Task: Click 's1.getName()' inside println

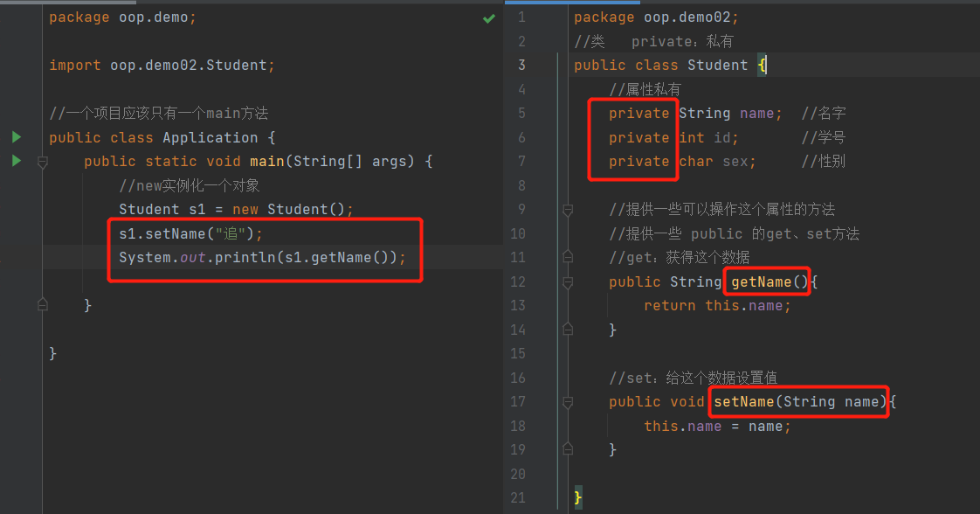Action: pos(336,258)
